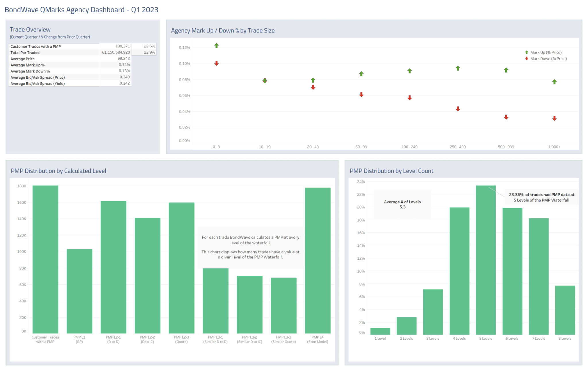Expand the 5 Levels annotation callout
This screenshot has height=371, width=588.
coord(541,197)
